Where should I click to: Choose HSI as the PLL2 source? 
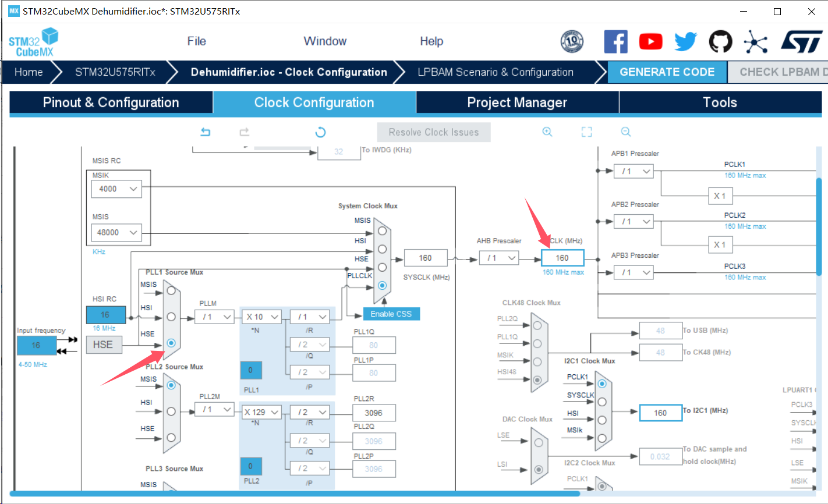171,411
